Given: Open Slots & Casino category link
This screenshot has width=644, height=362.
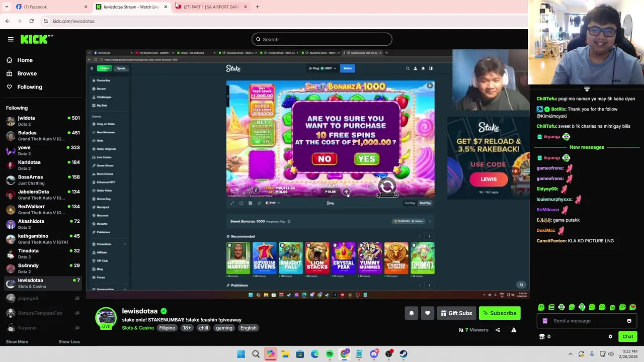Looking at the screenshot, I should (138, 328).
